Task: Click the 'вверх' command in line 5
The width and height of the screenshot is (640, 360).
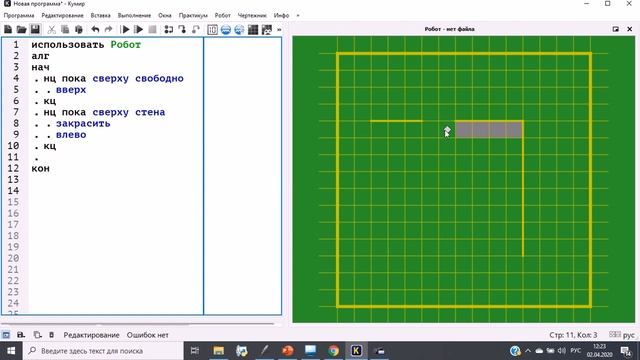Action: click(71, 90)
